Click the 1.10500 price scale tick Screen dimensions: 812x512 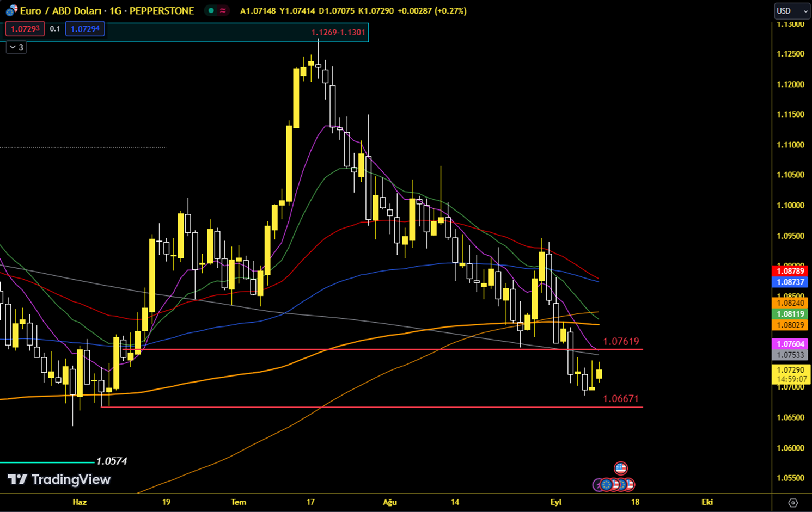coord(791,175)
